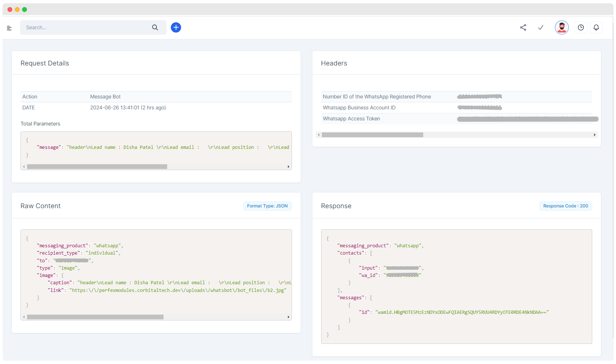Viewport: 616px width, 364px height.
Task: Click Total Parameters horizontal scrollbar thumb
Action: [97, 167]
